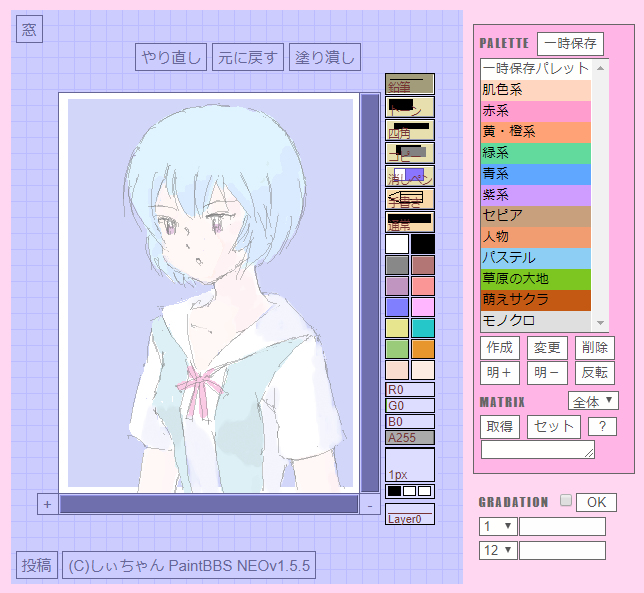Pick the white color swatch
644x593 pixels.
coord(397,244)
